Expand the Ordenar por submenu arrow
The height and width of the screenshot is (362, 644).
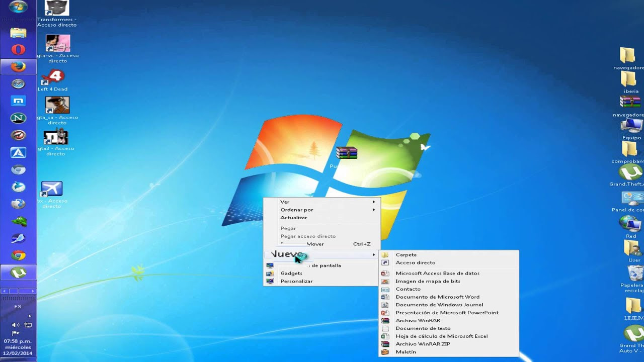[x=374, y=210]
